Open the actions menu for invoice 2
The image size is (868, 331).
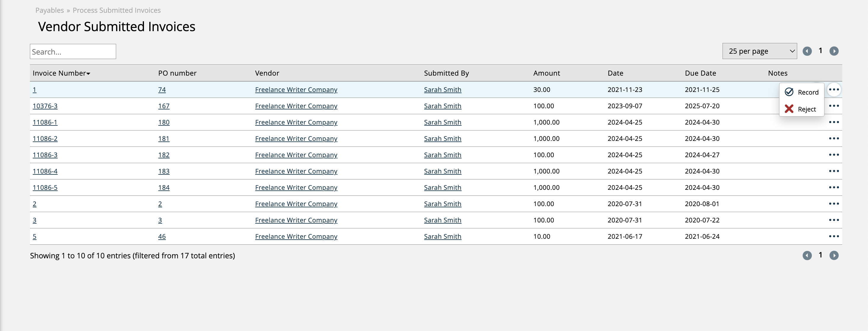tap(834, 203)
